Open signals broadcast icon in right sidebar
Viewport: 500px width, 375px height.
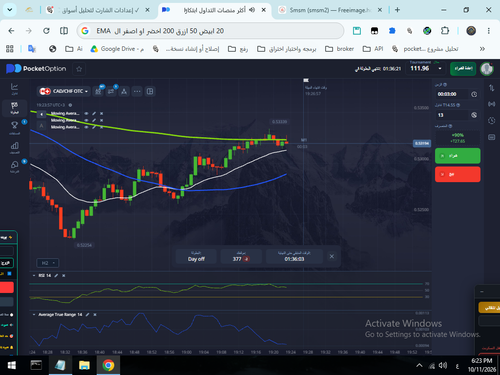coord(492,104)
